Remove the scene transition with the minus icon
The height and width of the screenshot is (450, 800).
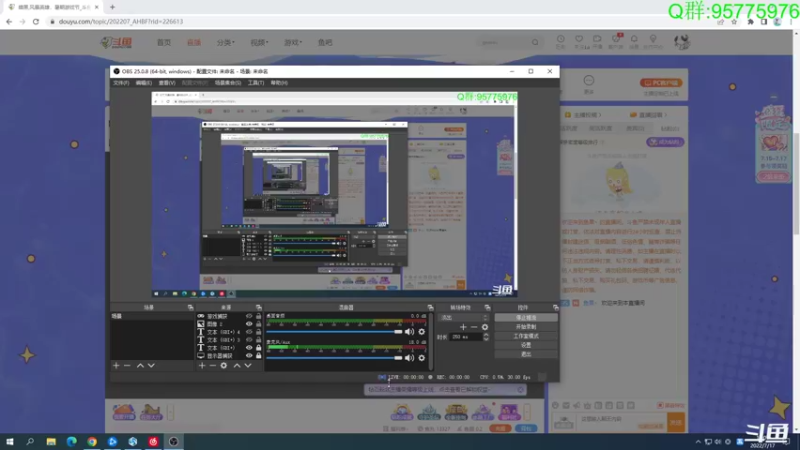point(474,327)
